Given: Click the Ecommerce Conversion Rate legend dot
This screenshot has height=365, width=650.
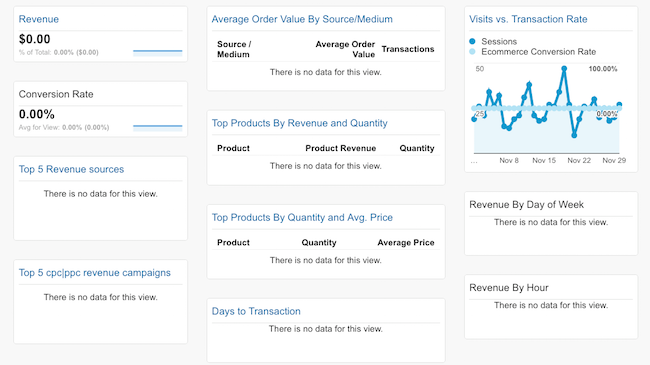Looking at the screenshot, I should (472, 52).
